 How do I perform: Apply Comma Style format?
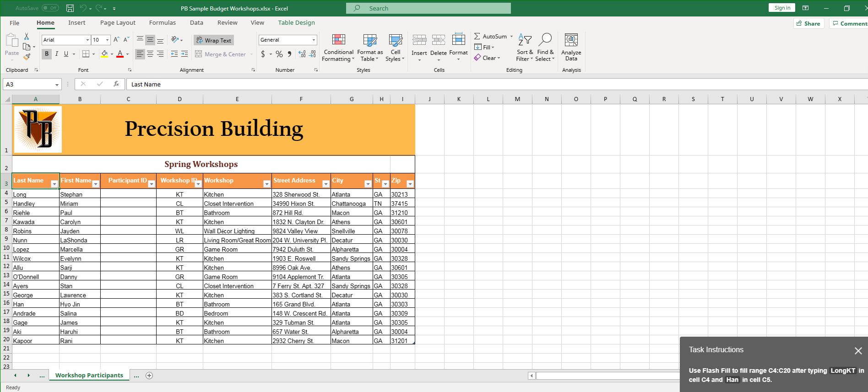pos(289,54)
